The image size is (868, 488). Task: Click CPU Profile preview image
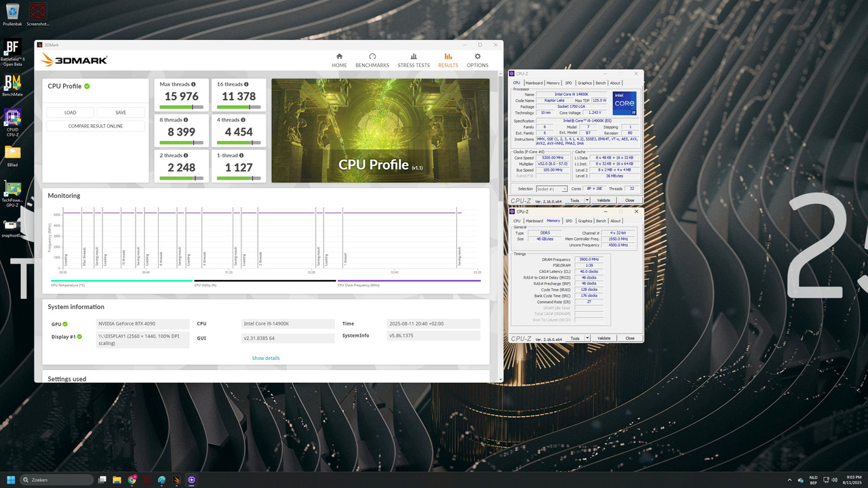380,131
